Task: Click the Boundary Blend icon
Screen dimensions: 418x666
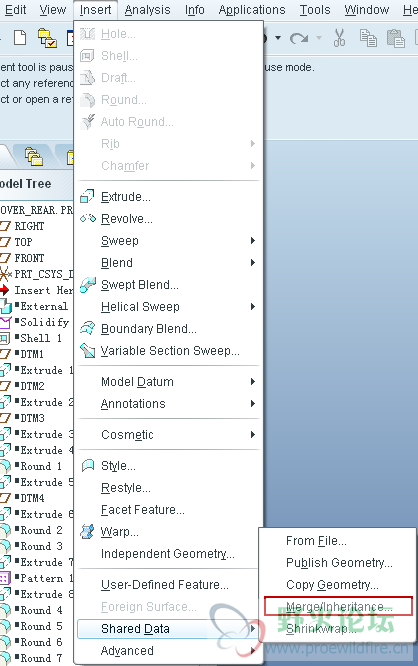Action: tap(88, 328)
